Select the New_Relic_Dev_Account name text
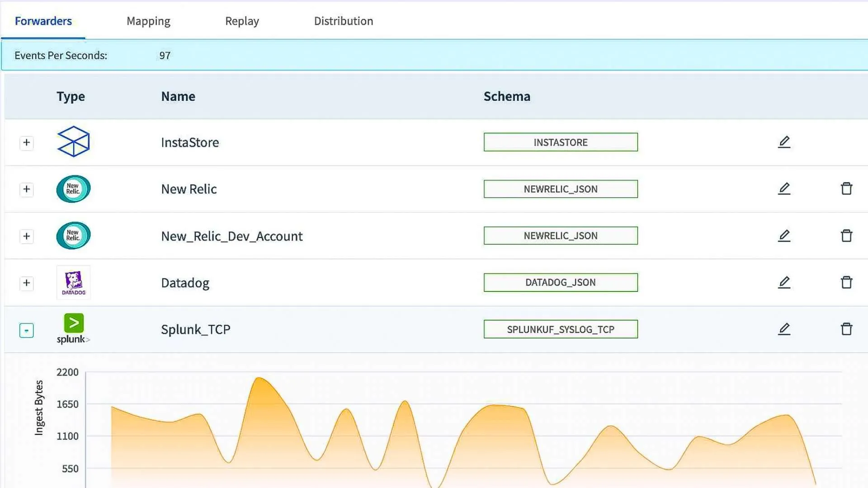The height and width of the screenshot is (488, 868). point(232,236)
